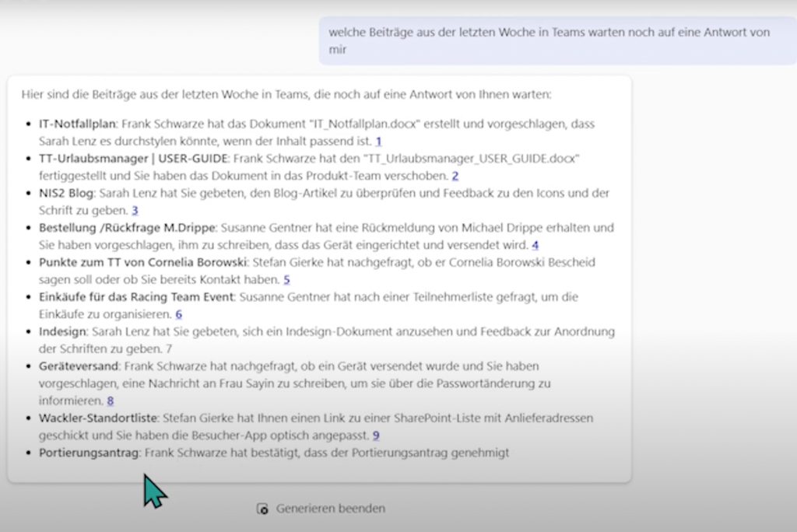Open citation link 9 for Wackler-Standortliste
Screen dimensions: 797x532
coord(376,436)
